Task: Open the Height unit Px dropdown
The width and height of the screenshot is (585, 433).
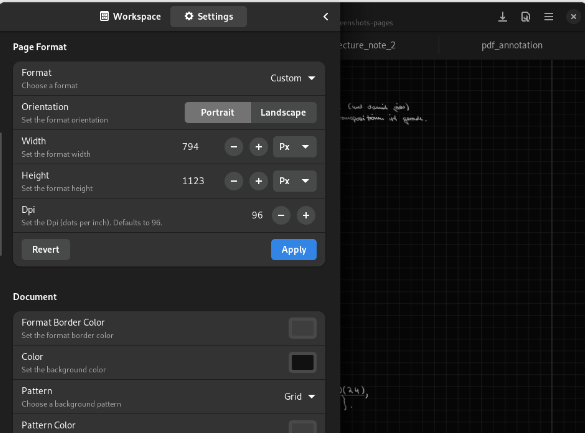Action: tap(295, 181)
